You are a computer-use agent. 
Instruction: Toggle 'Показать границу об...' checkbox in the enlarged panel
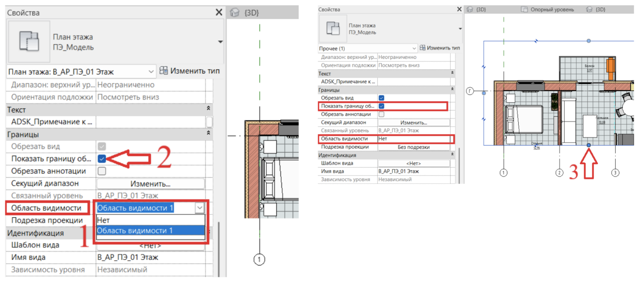(x=102, y=159)
